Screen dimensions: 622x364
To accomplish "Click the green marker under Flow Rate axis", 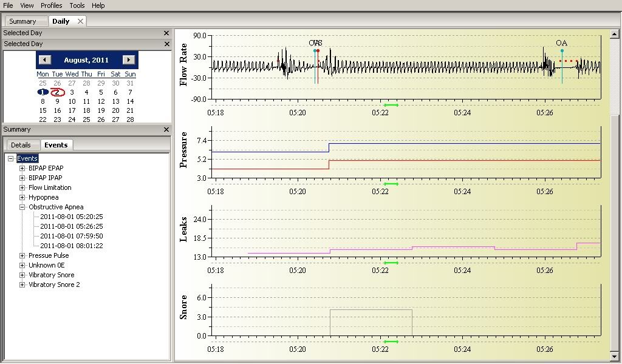I will 391,105.
